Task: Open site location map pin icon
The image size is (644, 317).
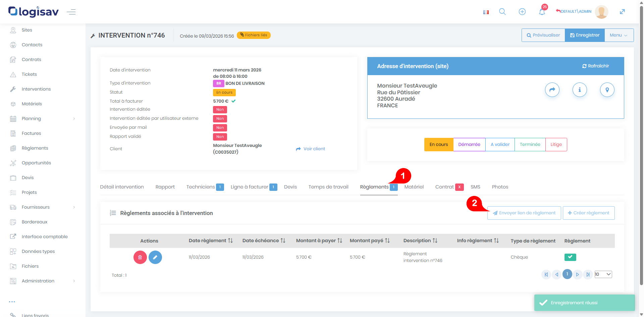Action: pyautogui.click(x=607, y=90)
